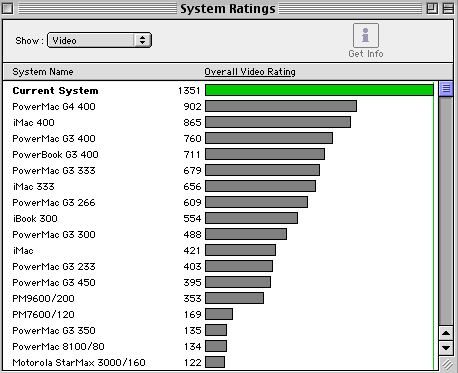Screen dimensions: 458x373
Task: Click the System Ratings window title
Action: pos(228,9)
